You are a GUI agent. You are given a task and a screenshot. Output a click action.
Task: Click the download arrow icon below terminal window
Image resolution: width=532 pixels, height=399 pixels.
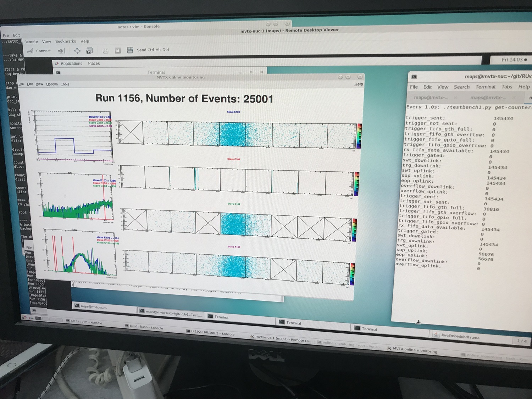418,322
